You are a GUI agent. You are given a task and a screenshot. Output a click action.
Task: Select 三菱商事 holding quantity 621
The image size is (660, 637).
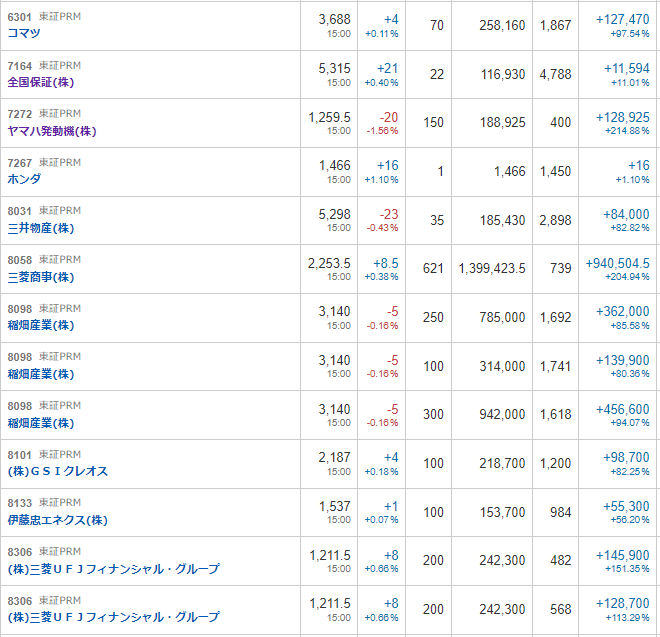[433, 268]
